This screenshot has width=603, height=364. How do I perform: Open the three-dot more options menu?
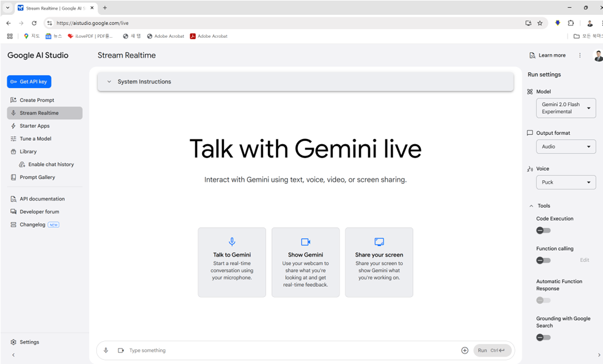point(580,56)
